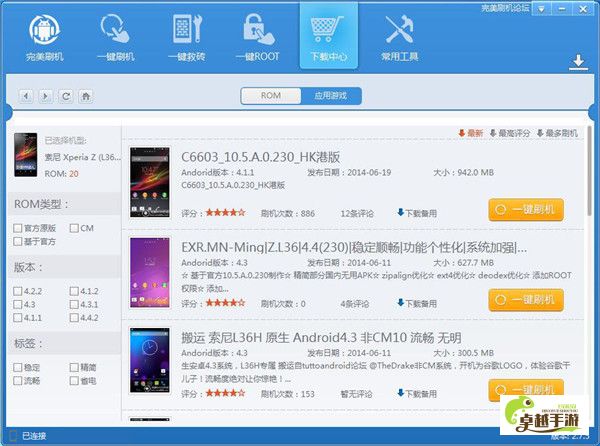Check the 官方原版 ROM type box
Image resolution: width=600 pixels, height=446 pixels.
(18, 228)
